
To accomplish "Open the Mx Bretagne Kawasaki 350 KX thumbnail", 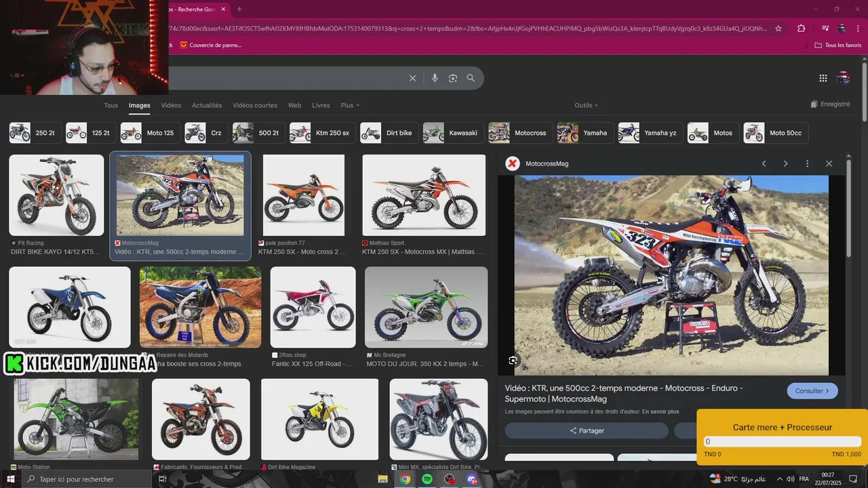I will (x=426, y=307).
